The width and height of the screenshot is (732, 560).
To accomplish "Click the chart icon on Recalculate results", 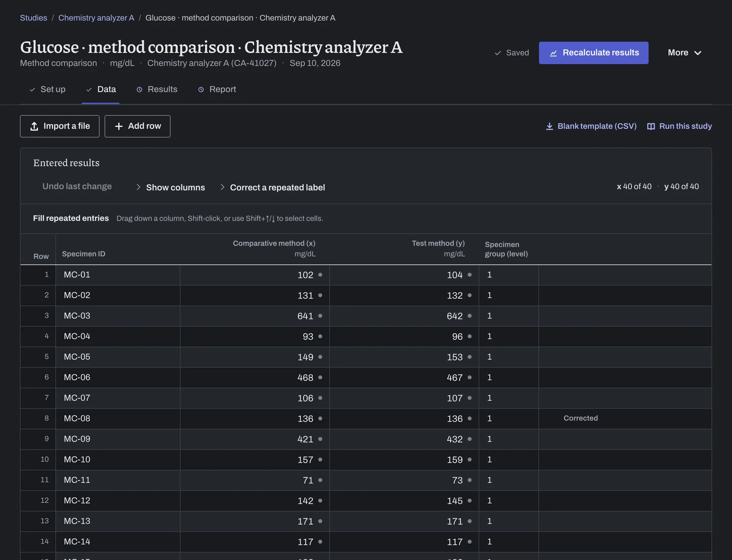I will [553, 53].
